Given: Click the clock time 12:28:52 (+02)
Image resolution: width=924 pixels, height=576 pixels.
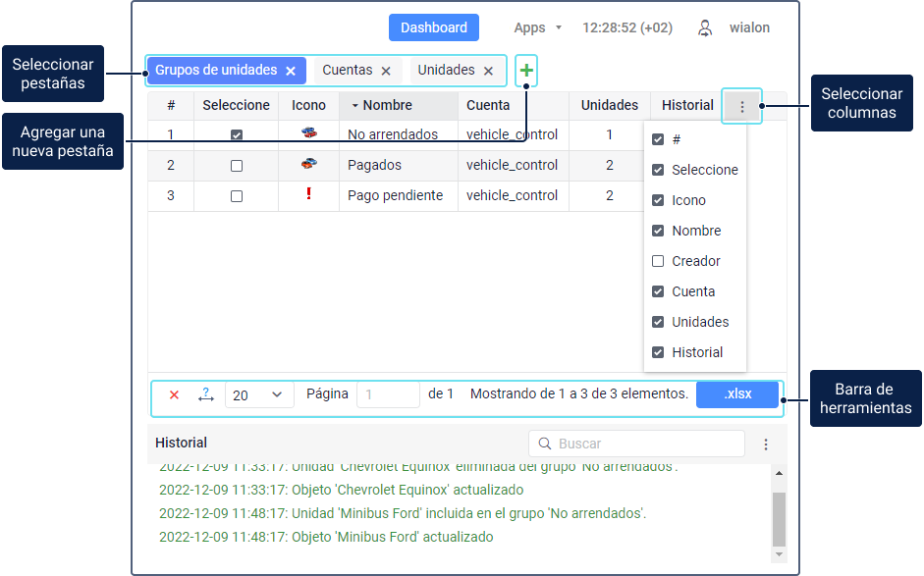Looking at the screenshot, I should pyautogui.click(x=627, y=27).
